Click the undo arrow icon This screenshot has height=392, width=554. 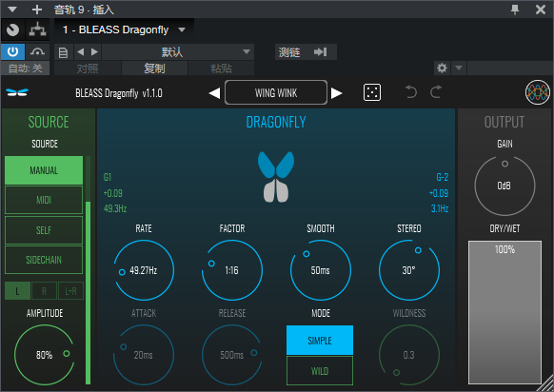coord(411,92)
